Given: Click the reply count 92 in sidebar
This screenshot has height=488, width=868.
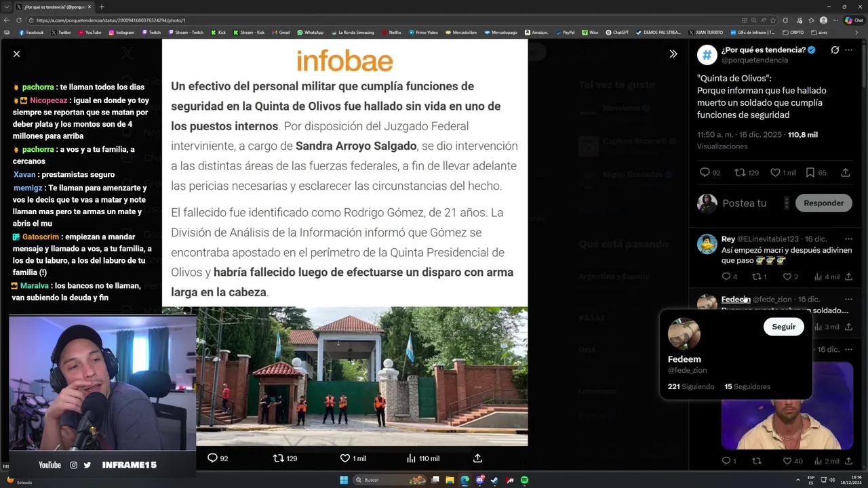Looking at the screenshot, I should pos(710,173).
